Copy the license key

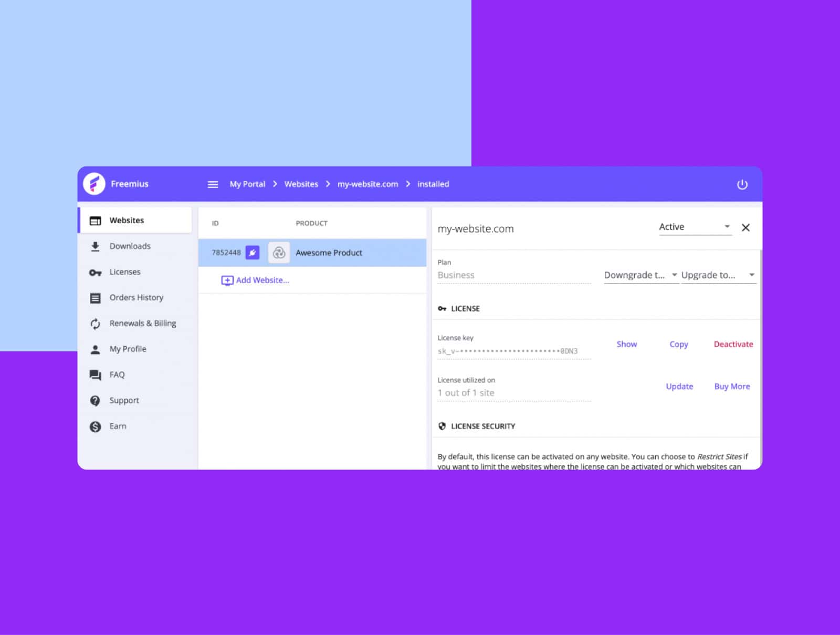pyautogui.click(x=678, y=345)
